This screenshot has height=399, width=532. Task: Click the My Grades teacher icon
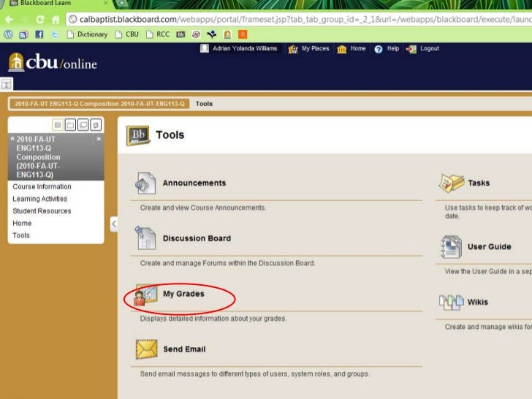pos(146,294)
